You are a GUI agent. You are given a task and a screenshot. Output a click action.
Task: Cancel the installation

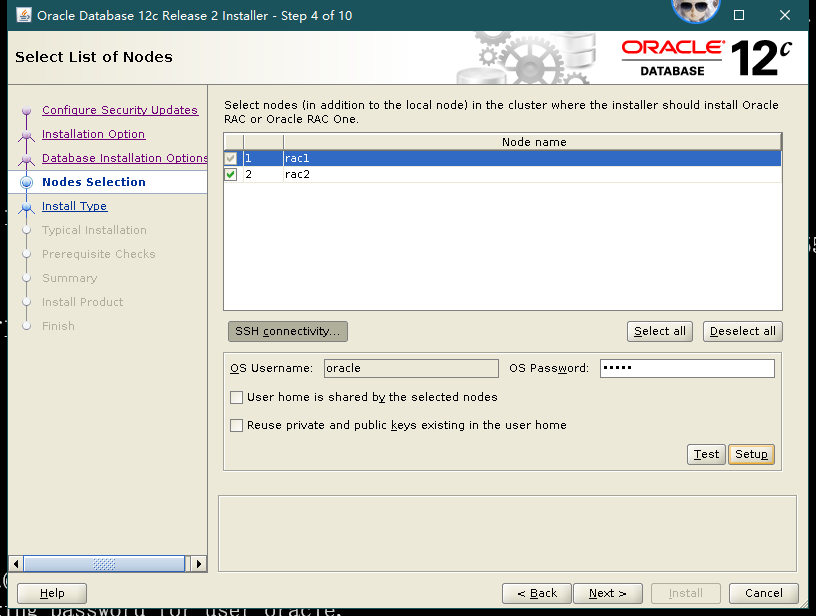click(763, 593)
